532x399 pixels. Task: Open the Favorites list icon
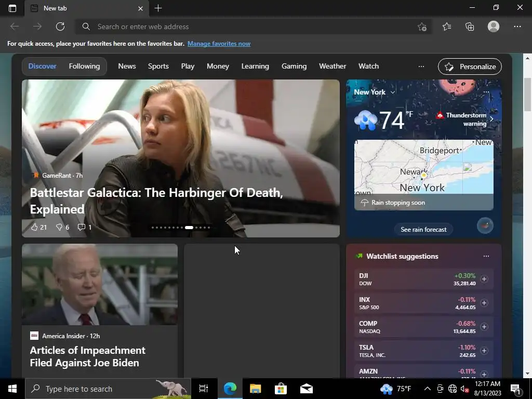(447, 26)
